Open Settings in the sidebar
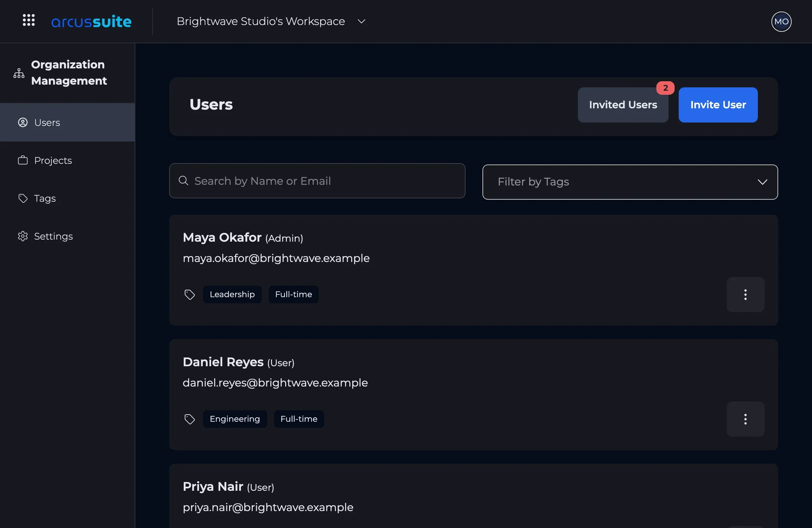Viewport: 812px width, 528px height. pyautogui.click(x=68, y=236)
